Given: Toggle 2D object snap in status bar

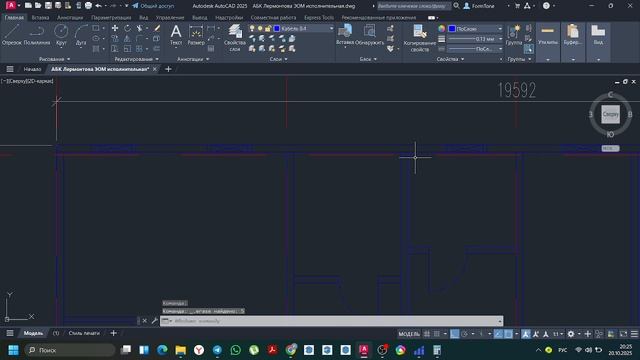Looking at the screenshot, I should pyautogui.click(x=508, y=334).
